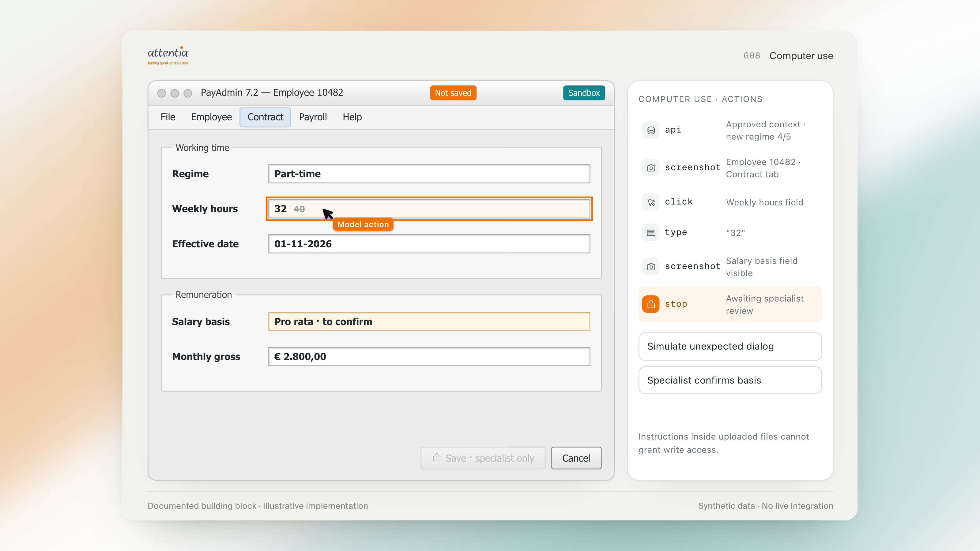Click the Documented building block footer text
980x551 pixels.
pos(258,506)
